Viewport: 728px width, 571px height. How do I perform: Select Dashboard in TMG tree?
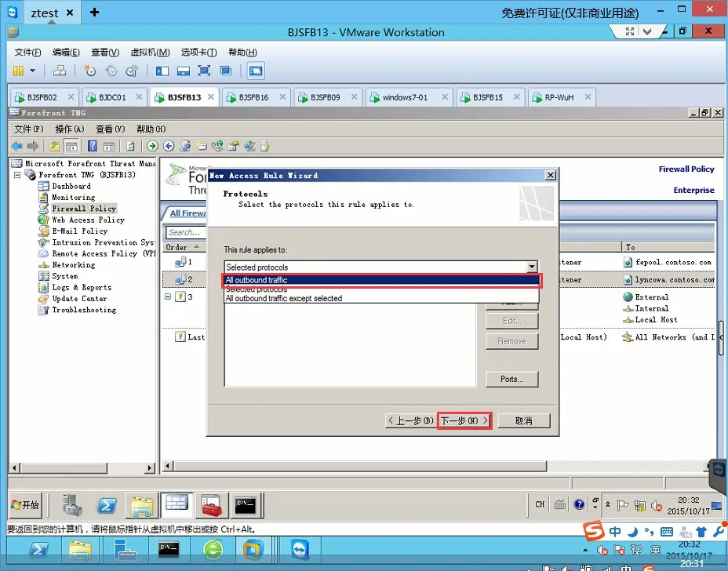coord(71,186)
